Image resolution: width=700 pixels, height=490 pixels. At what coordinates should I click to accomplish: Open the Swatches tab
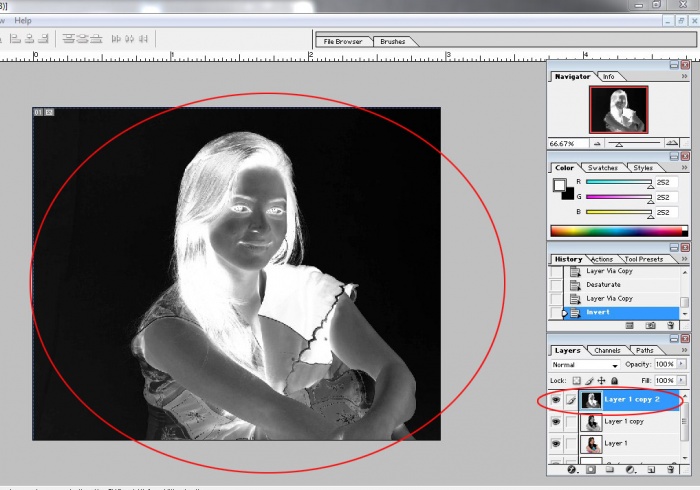point(602,167)
